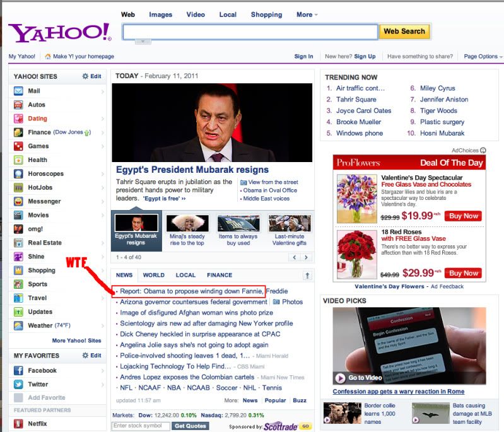The image size is (504, 432).
Task: Switch to the WORLD news tab
Action: (x=153, y=275)
